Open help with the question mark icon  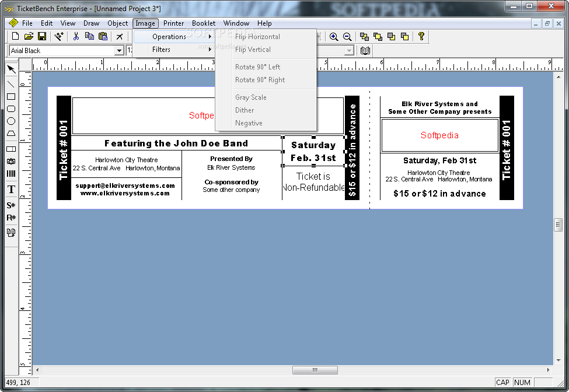pos(421,36)
